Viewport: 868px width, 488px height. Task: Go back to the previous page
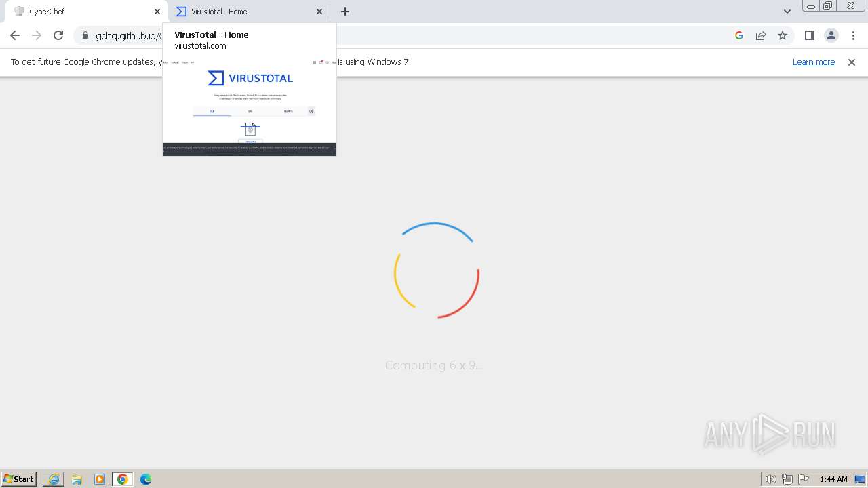click(x=15, y=35)
